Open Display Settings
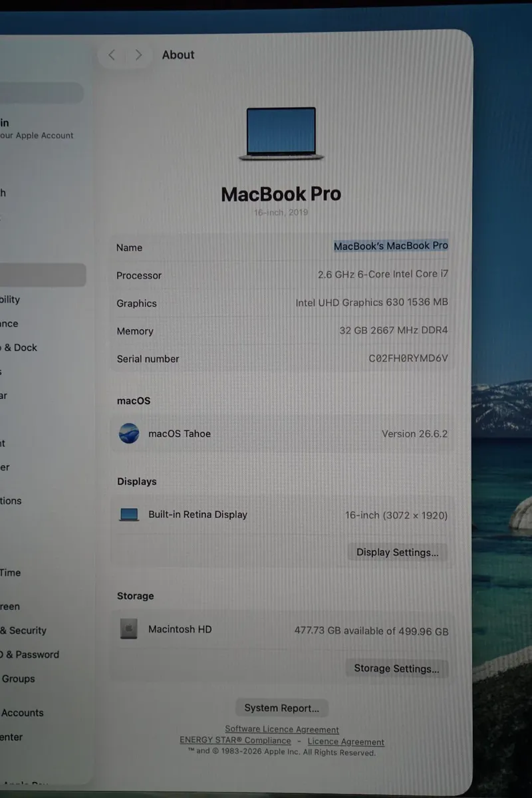 [x=398, y=553]
